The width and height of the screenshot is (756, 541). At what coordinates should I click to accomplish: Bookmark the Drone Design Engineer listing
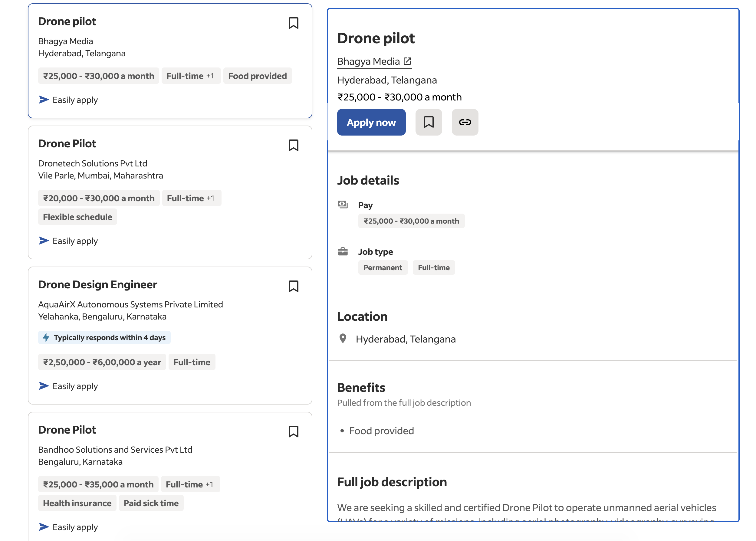[x=293, y=286]
